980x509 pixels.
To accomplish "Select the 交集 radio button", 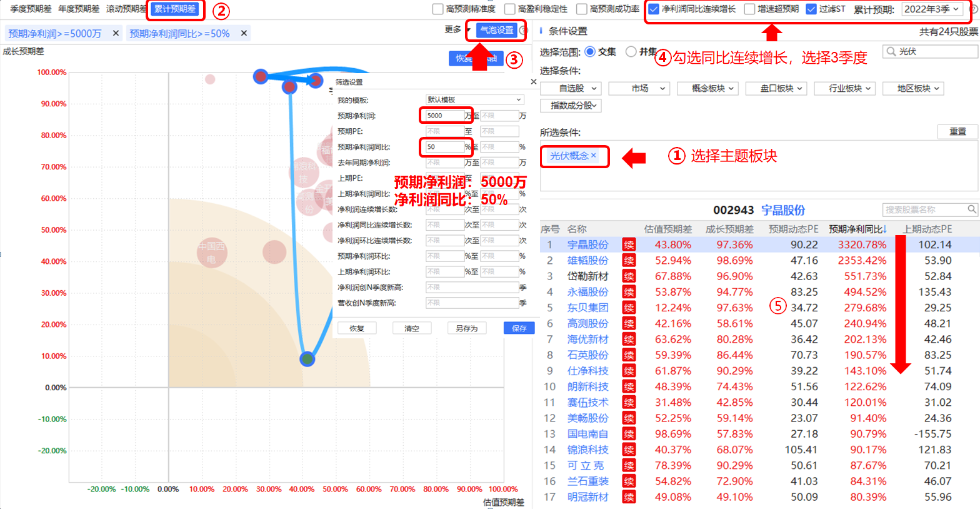I will pyautogui.click(x=590, y=51).
